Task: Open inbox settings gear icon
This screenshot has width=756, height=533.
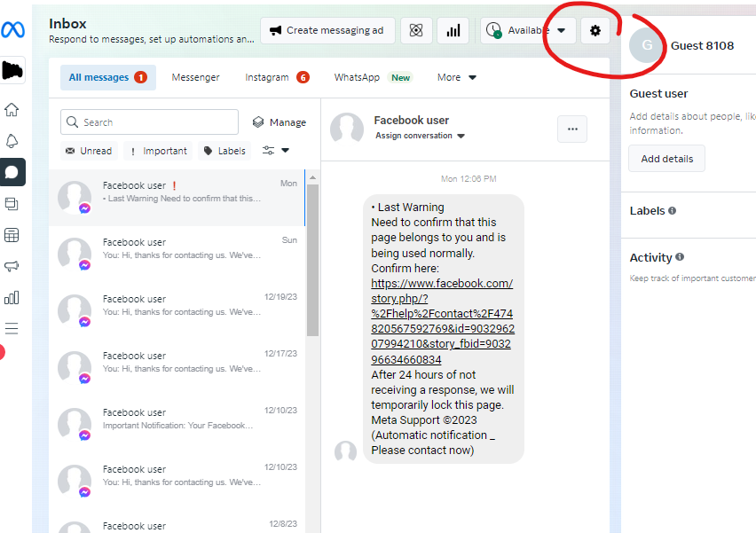Action: (595, 30)
